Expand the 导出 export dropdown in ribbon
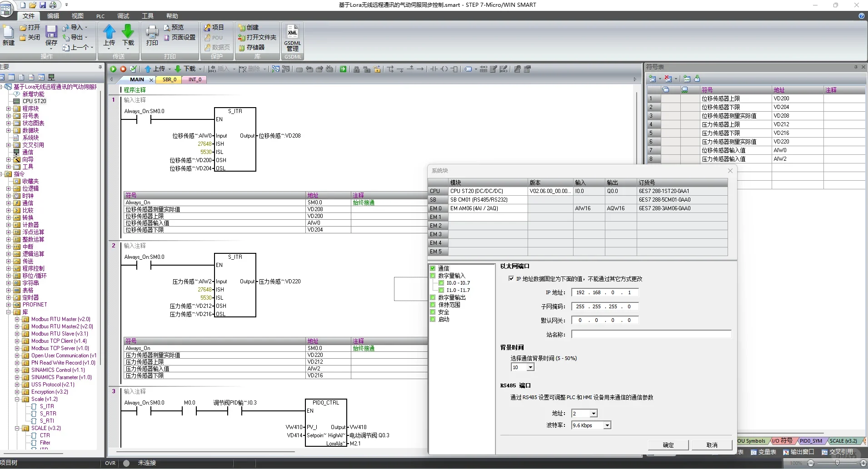The height and width of the screenshot is (469, 868). (x=86, y=38)
